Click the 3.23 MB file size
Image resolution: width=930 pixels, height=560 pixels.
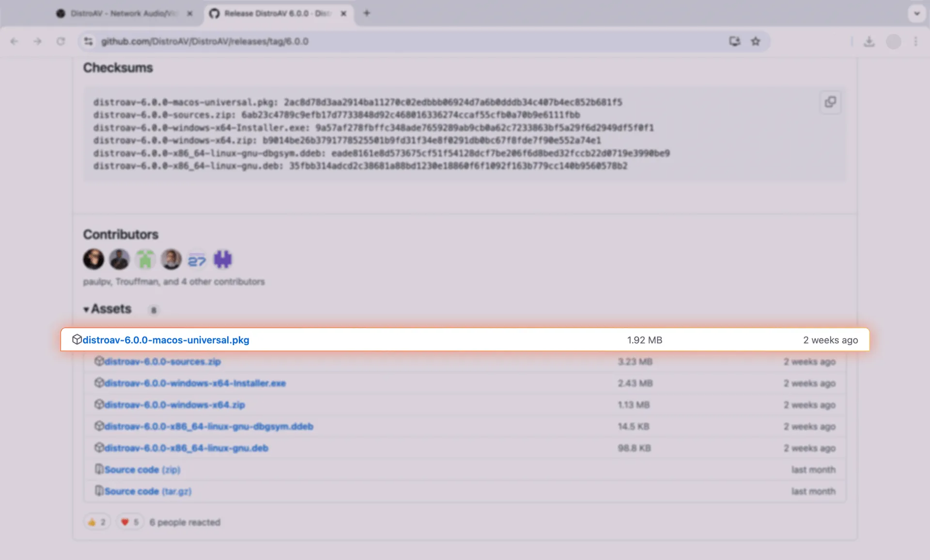[x=635, y=362]
